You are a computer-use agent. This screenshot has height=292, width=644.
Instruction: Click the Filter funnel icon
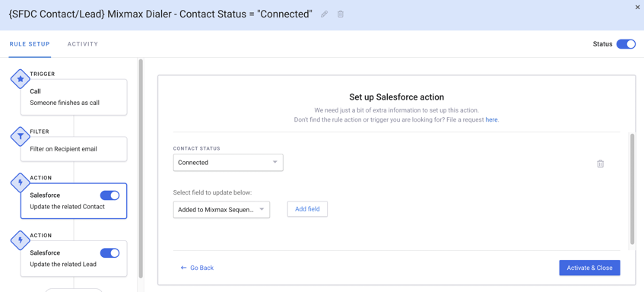point(21,136)
